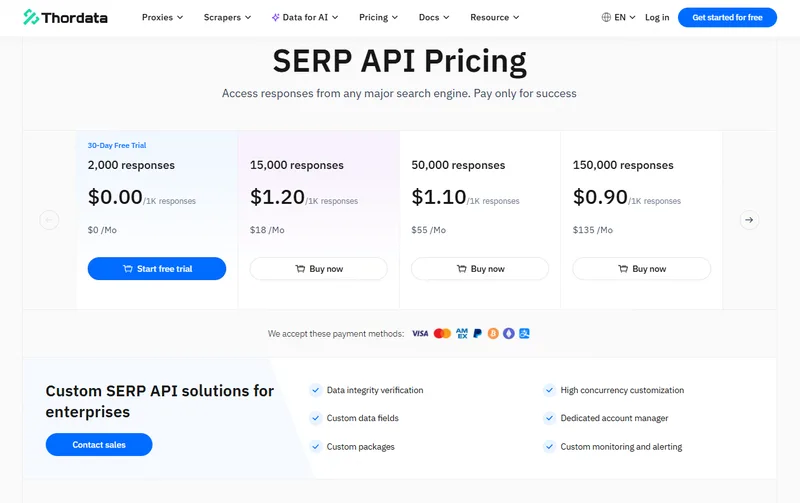Click cart icon in 50,000 responses Buy now
The height and width of the screenshot is (503, 800).
462,269
